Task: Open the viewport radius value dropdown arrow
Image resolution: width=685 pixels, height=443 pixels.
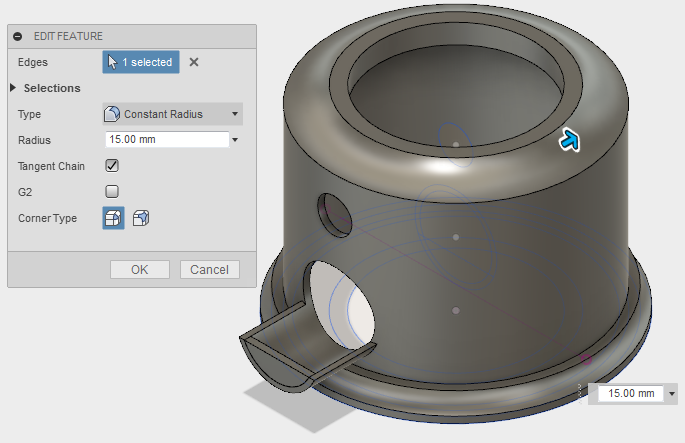Action: [x=671, y=394]
